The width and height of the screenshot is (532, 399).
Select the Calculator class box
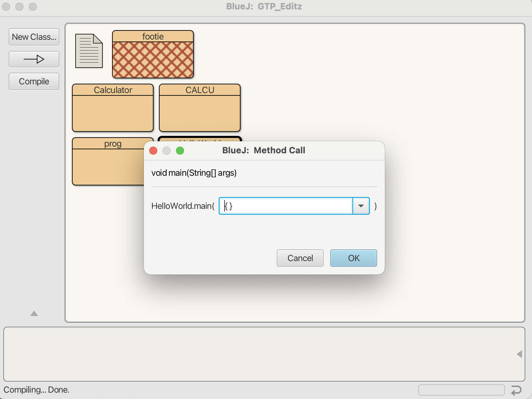pyautogui.click(x=113, y=108)
